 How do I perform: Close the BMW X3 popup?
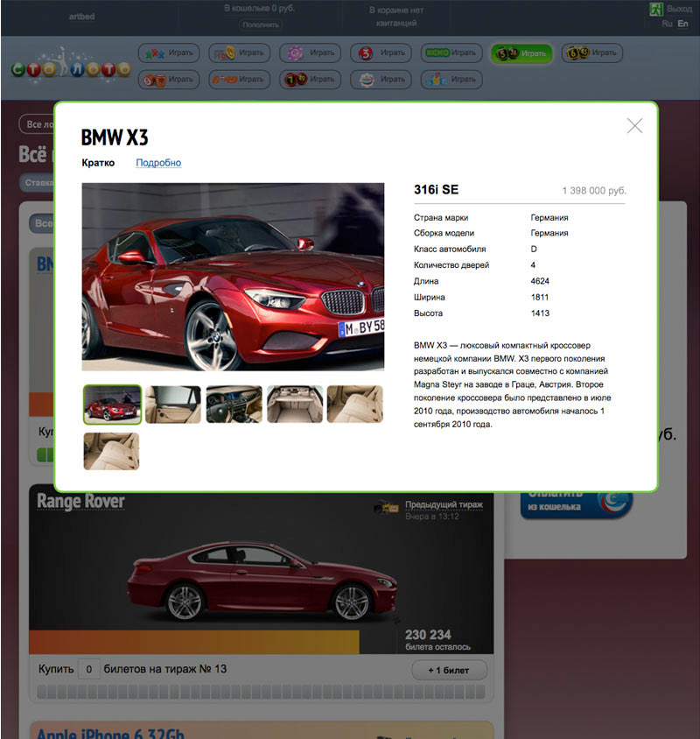coord(634,126)
